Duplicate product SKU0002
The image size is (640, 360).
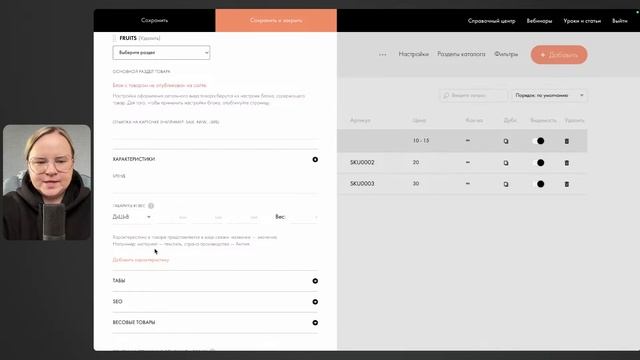506,163
